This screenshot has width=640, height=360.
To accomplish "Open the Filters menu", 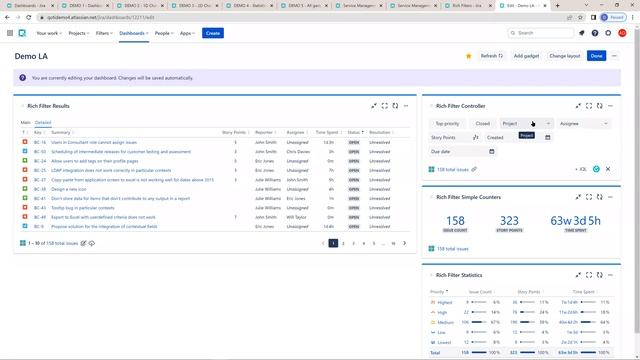I will [104, 33].
